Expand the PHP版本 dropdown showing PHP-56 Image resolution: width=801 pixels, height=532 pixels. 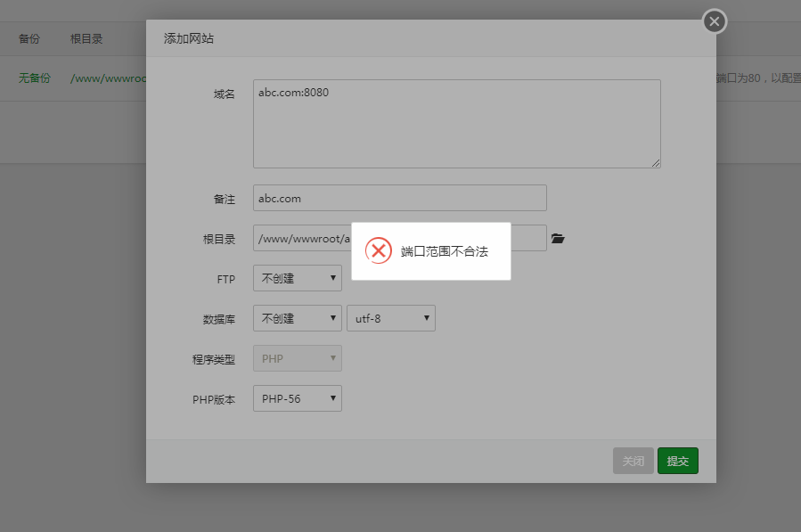point(297,398)
